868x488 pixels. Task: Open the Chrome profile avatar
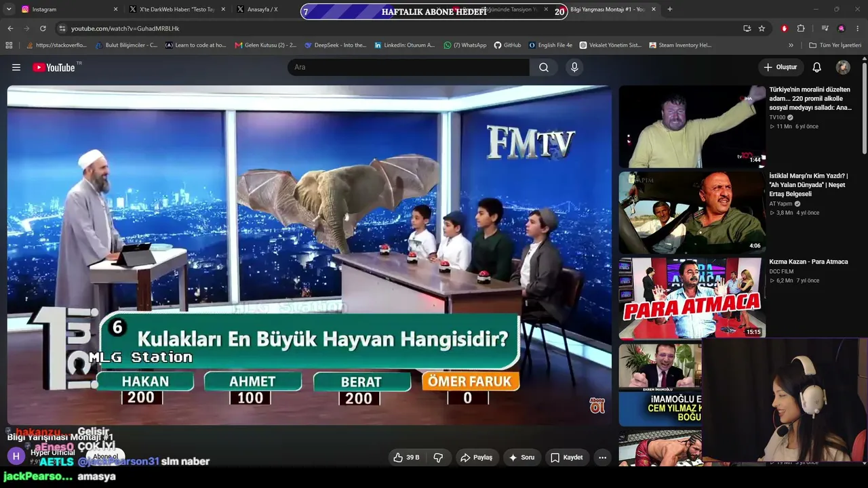tap(842, 28)
